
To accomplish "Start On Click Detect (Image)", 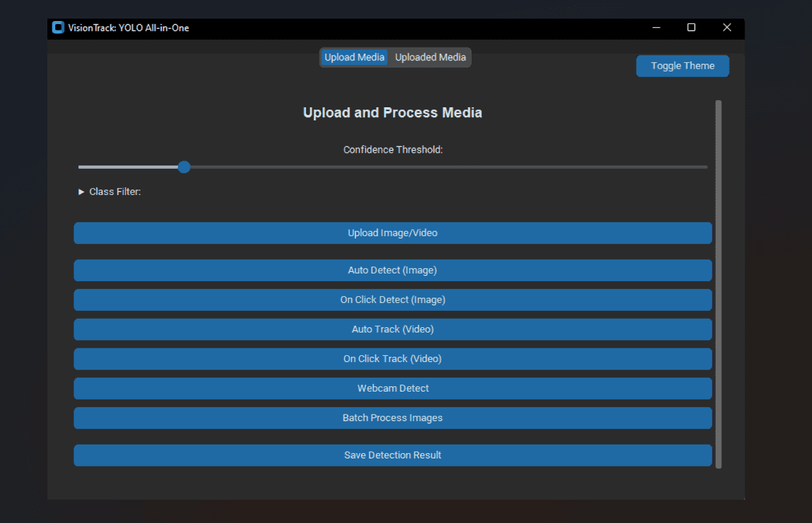I will tap(392, 300).
